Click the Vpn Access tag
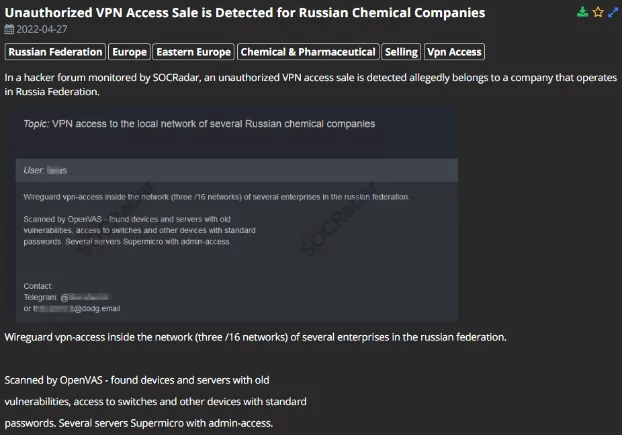 [454, 52]
